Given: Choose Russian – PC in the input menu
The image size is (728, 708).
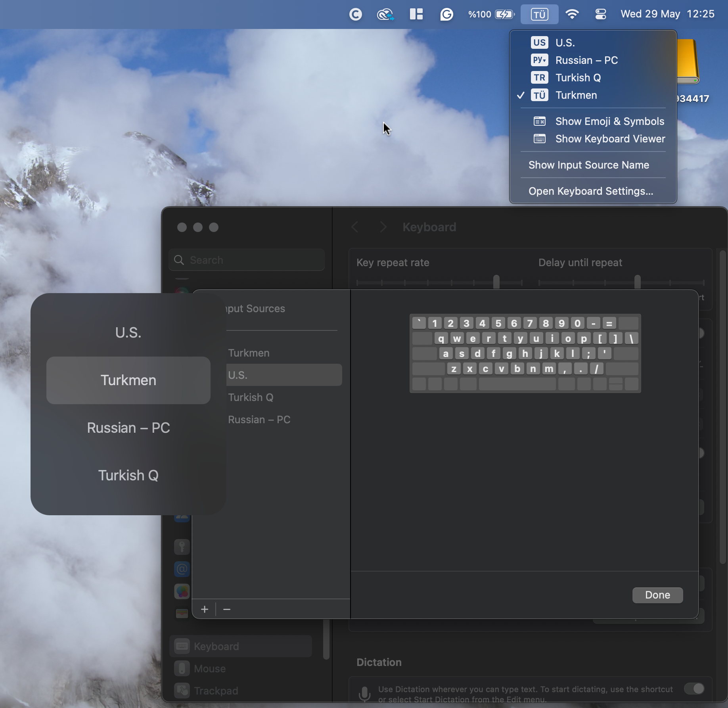Looking at the screenshot, I should [593, 60].
